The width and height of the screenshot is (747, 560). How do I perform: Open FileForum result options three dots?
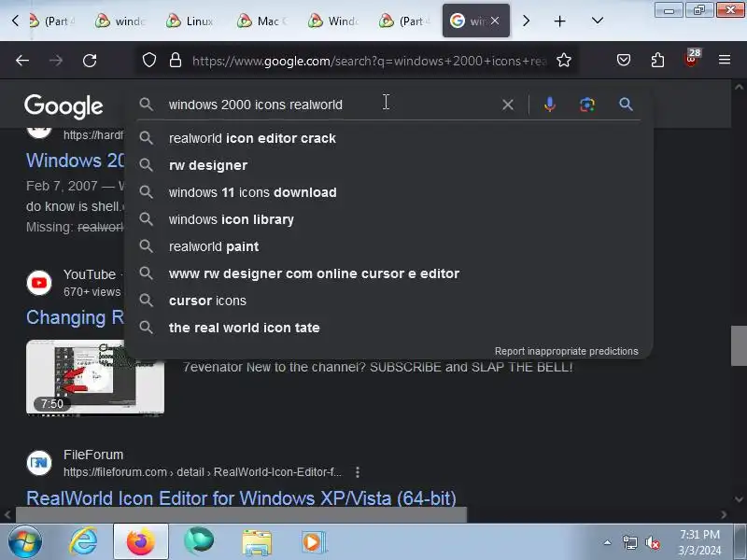tap(358, 472)
